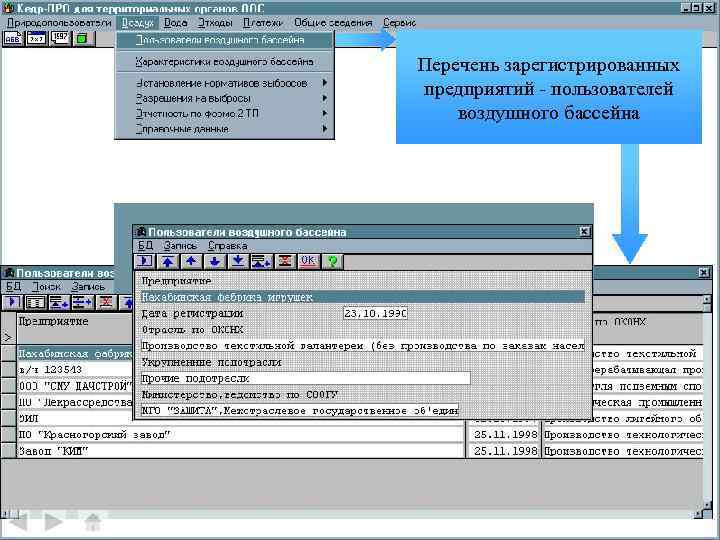
Task: Click the exit icon in front dialog toolbar
Action: click(145, 261)
